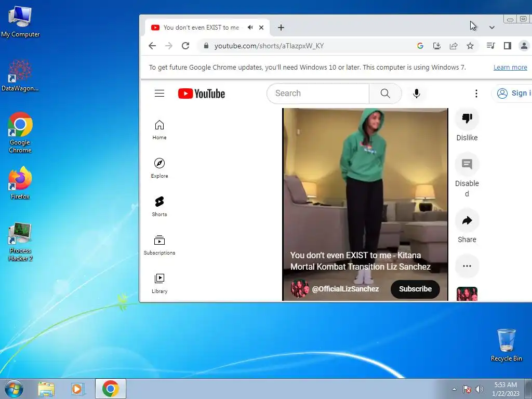Open Shorts in YouTube sidebar
This screenshot has width=532, height=399.
tap(159, 207)
